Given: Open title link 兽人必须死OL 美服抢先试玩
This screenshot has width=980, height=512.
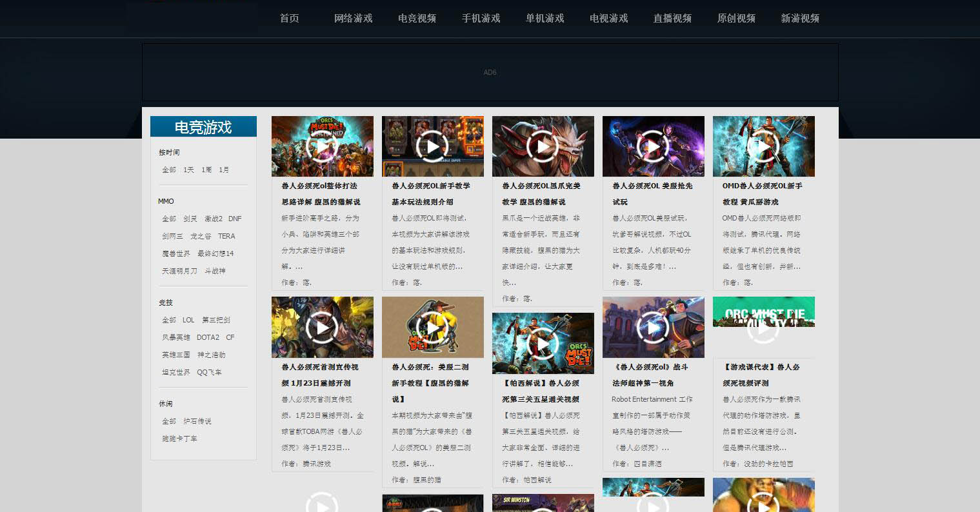Looking at the screenshot, I should click(x=652, y=193).
